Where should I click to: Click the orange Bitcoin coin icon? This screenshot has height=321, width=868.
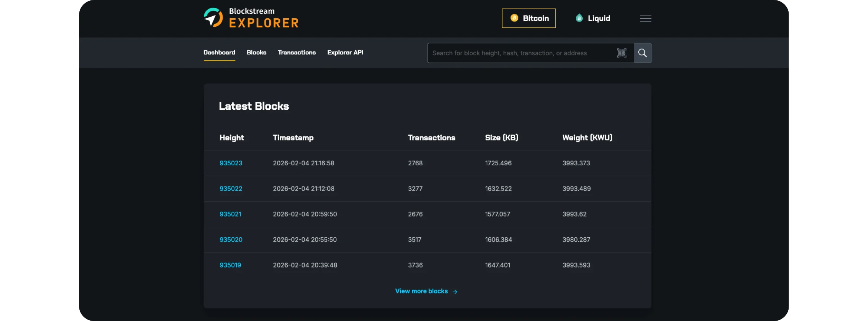[514, 18]
